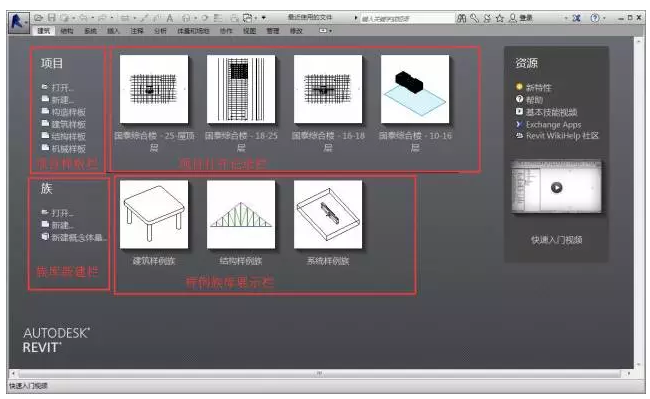The height and width of the screenshot is (399, 650).
Task: Click the Save icon in quick access toolbar
Action: point(51,18)
